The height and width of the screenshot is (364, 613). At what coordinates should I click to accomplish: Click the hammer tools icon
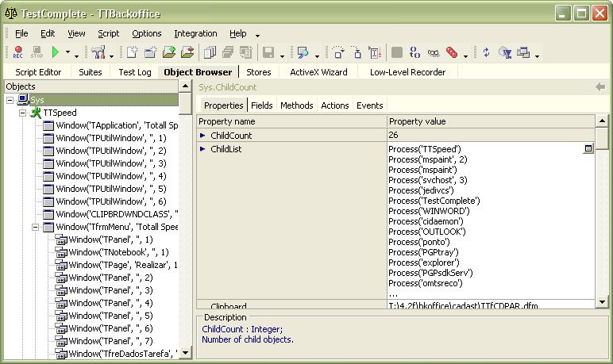coord(98,52)
